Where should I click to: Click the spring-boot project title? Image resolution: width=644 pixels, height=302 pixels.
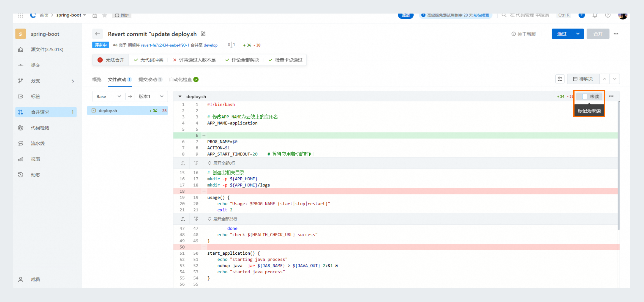(x=45, y=34)
